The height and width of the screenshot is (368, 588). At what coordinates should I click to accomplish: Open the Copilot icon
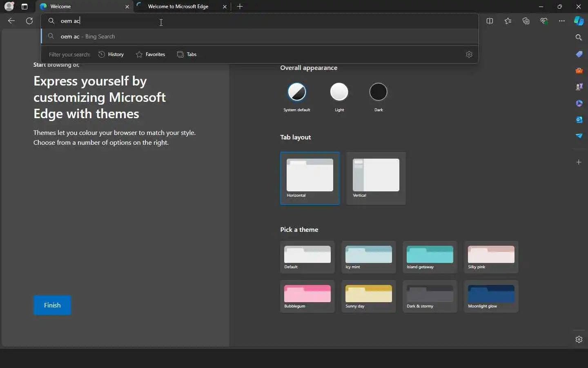579,21
